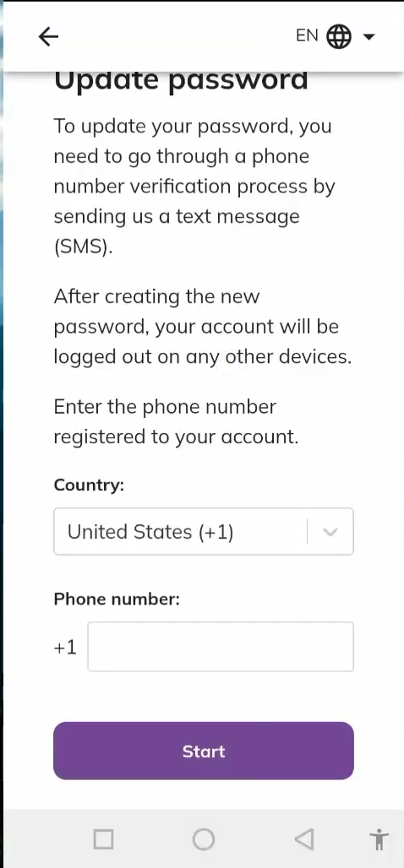Image resolution: width=404 pixels, height=868 pixels.
Task: Select the EN language label
Action: point(307,36)
